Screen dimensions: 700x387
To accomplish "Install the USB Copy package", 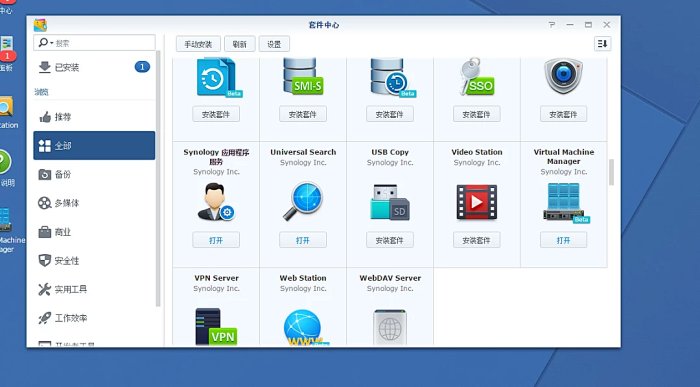I will tap(390, 240).
